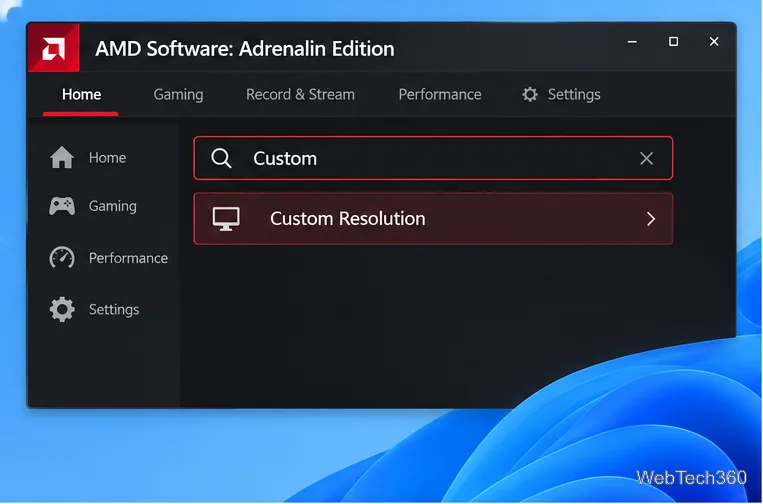Switch to the top Performance tab
The image size is (763, 504).
point(440,94)
